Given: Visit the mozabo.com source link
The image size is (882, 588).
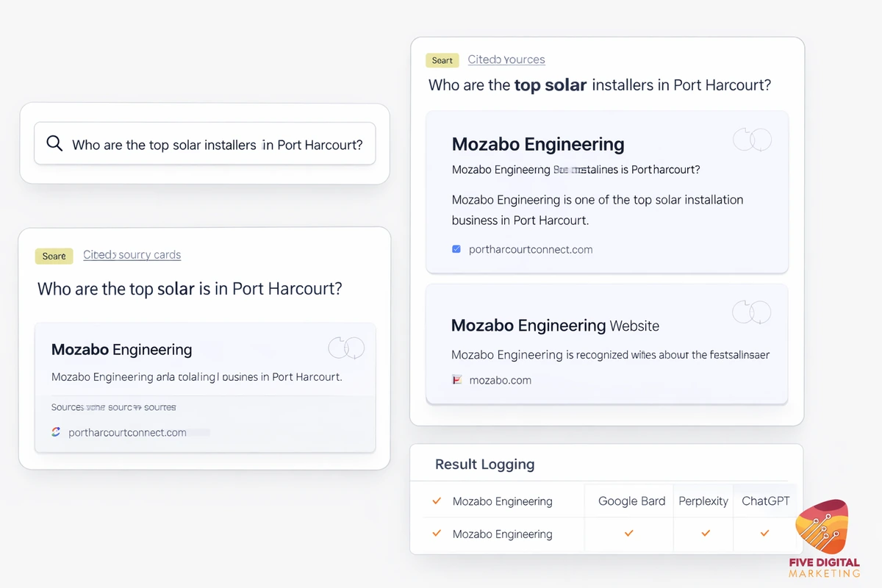Looking at the screenshot, I should 501,380.
